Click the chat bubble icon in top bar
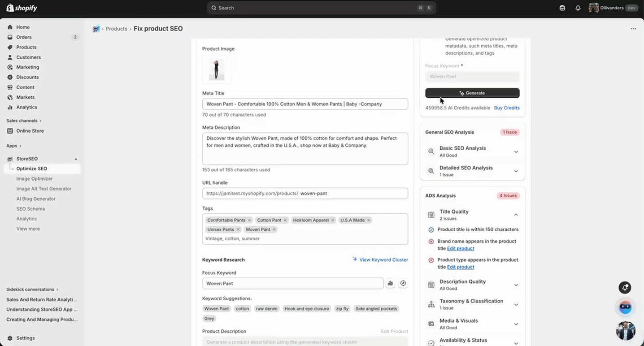 [x=562, y=8]
